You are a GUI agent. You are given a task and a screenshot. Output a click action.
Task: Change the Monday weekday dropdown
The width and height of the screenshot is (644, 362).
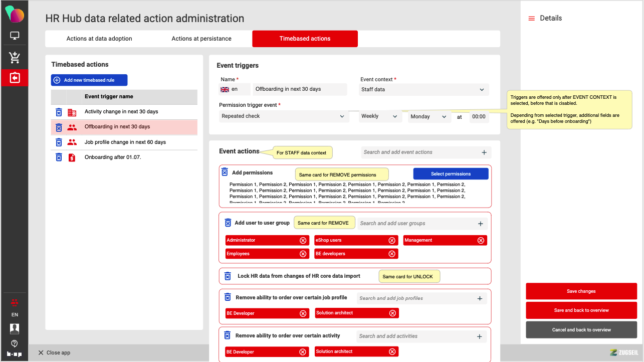pos(428,116)
